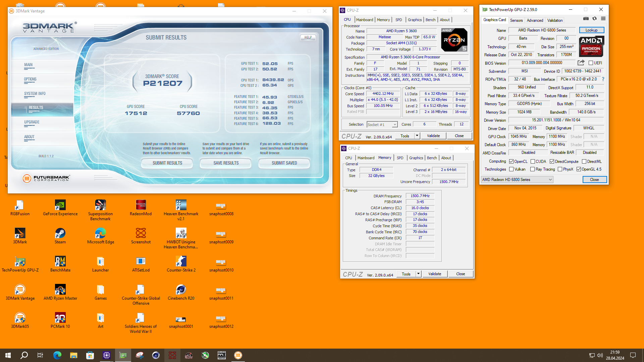Click the Bus Interface question mark
Image resolution: width=644 pixels, height=362 pixels.
point(603,79)
